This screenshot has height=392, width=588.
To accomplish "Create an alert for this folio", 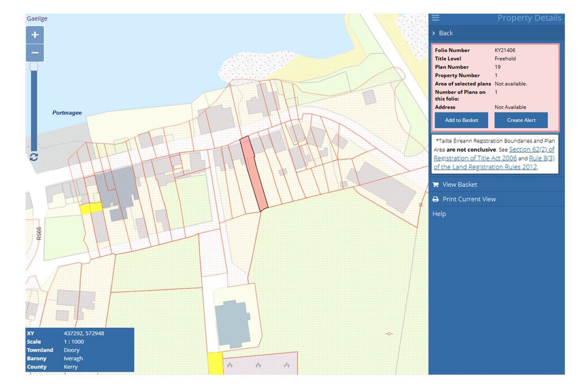I will (521, 120).
